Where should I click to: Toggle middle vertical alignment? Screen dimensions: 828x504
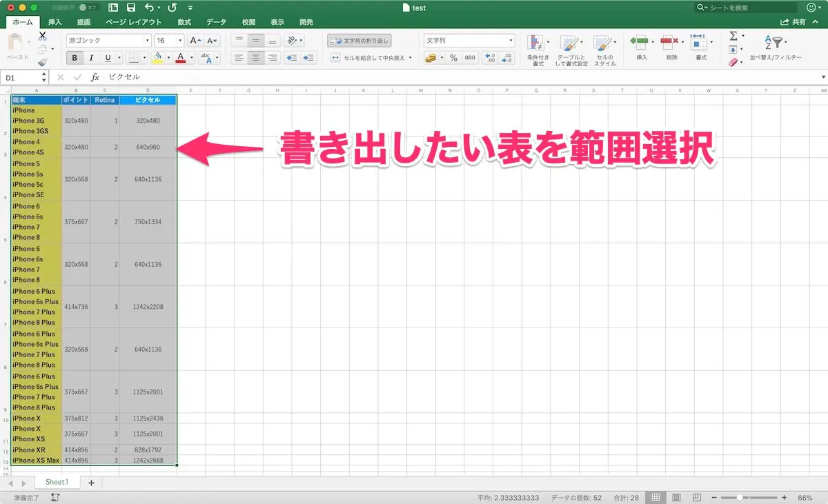click(x=256, y=41)
